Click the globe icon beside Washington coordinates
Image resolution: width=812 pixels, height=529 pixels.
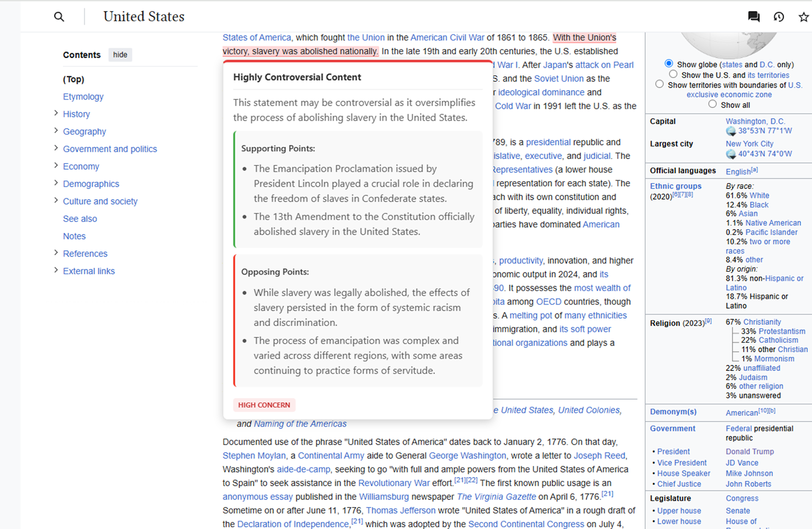(x=731, y=131)
